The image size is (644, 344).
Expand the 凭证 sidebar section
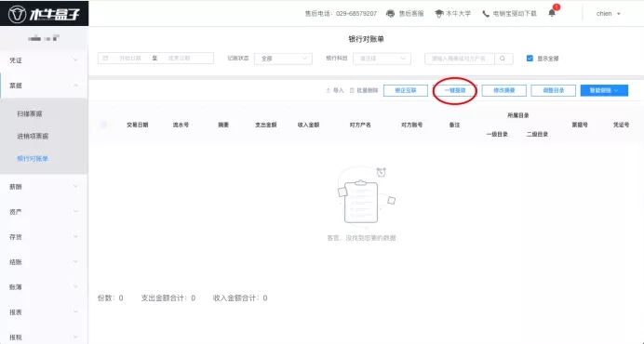tap(44, 60)
